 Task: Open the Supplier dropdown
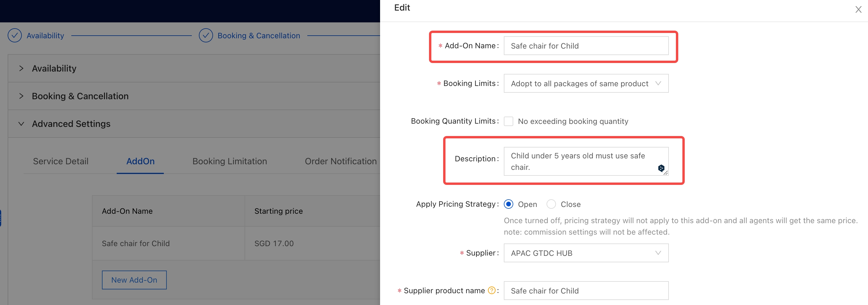tap(586, 253)
